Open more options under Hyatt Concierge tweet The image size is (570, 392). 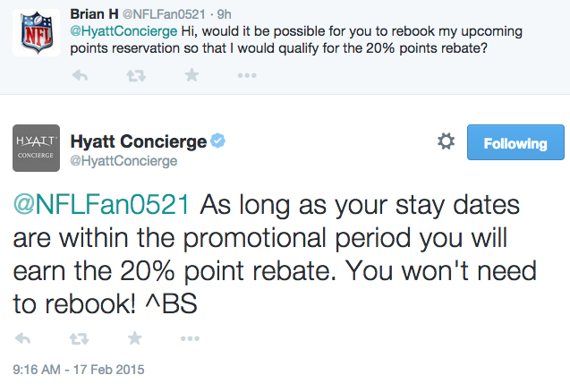pos(190,338)
